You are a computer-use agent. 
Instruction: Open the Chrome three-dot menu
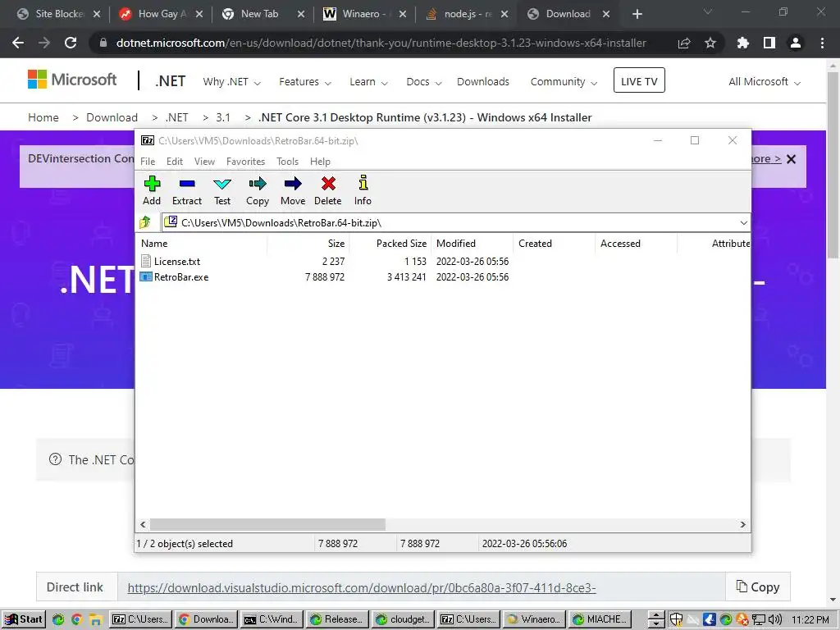[x=822, y=43]
